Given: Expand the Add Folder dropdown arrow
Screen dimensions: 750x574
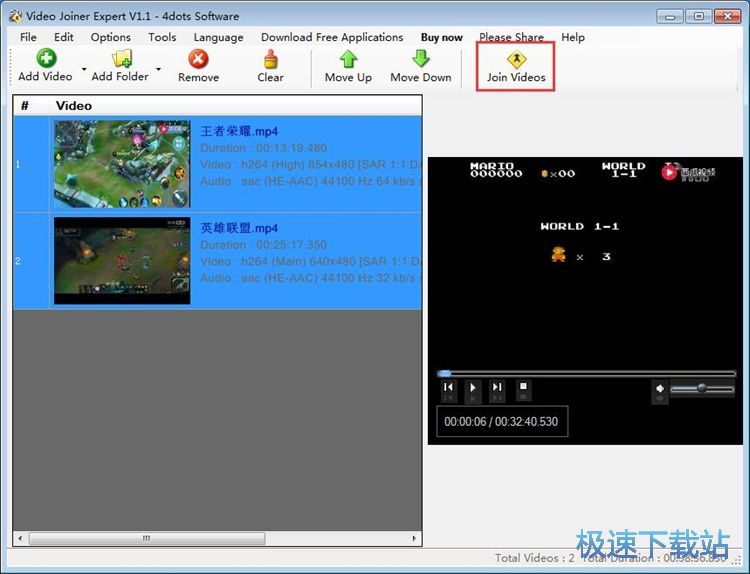Looking at the screenshot, I should [x=158, y=69].
